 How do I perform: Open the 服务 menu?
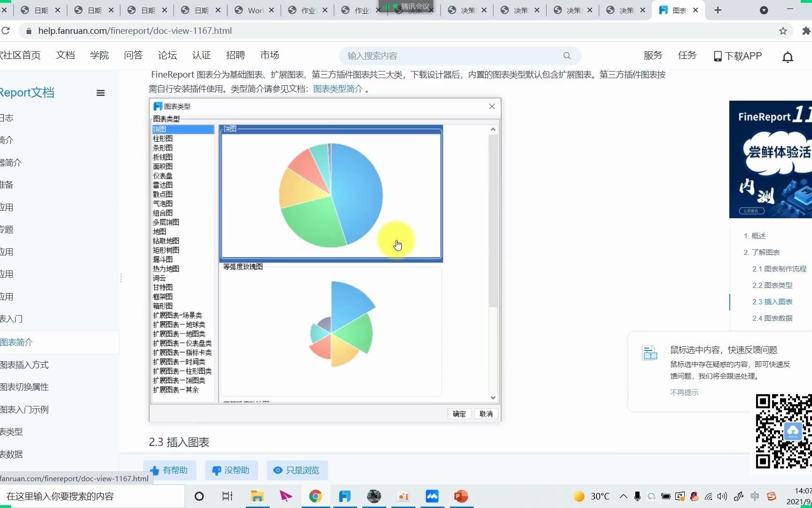[x=653, y=55]
